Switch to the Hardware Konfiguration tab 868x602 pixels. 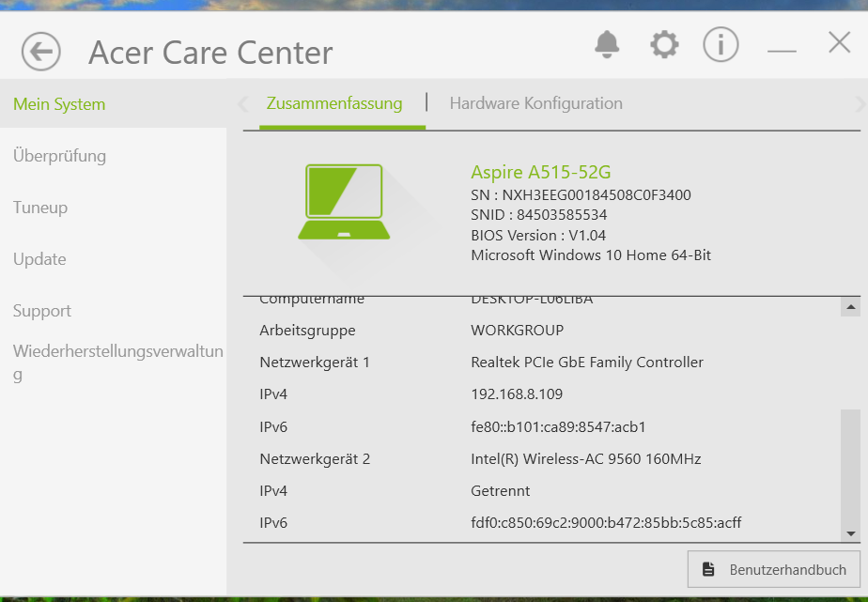pos(535,103)
